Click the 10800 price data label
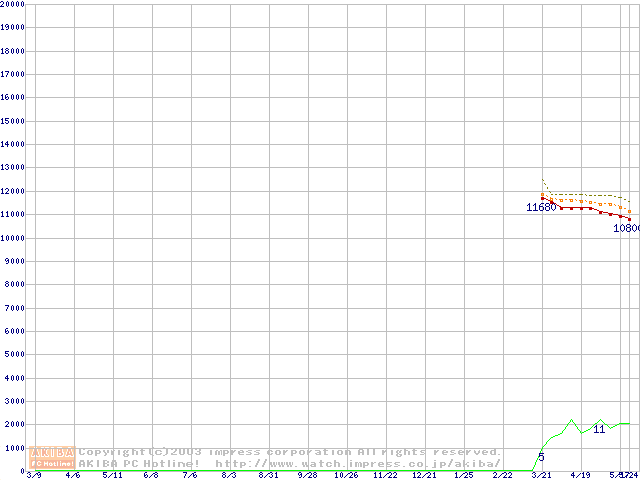 626,228
